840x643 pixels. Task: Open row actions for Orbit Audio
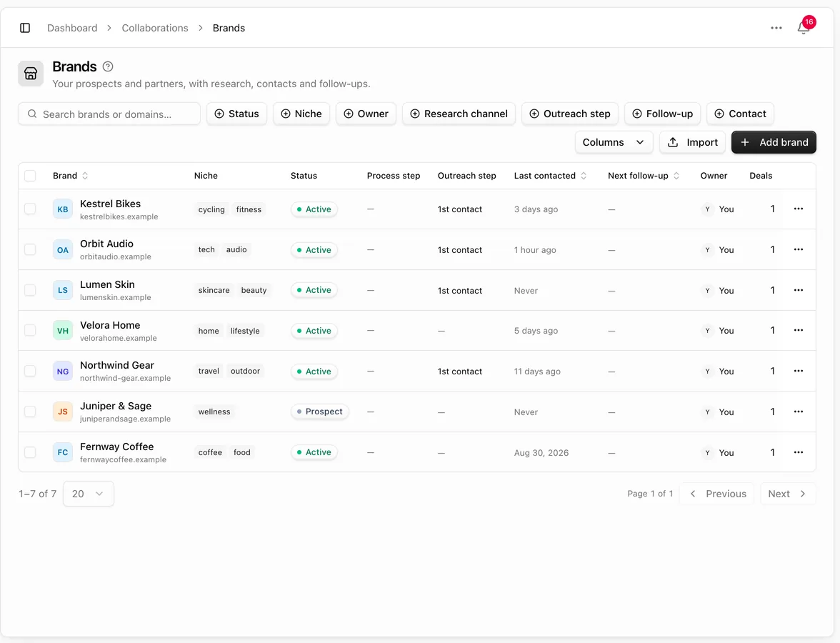(x=799, y=250)
